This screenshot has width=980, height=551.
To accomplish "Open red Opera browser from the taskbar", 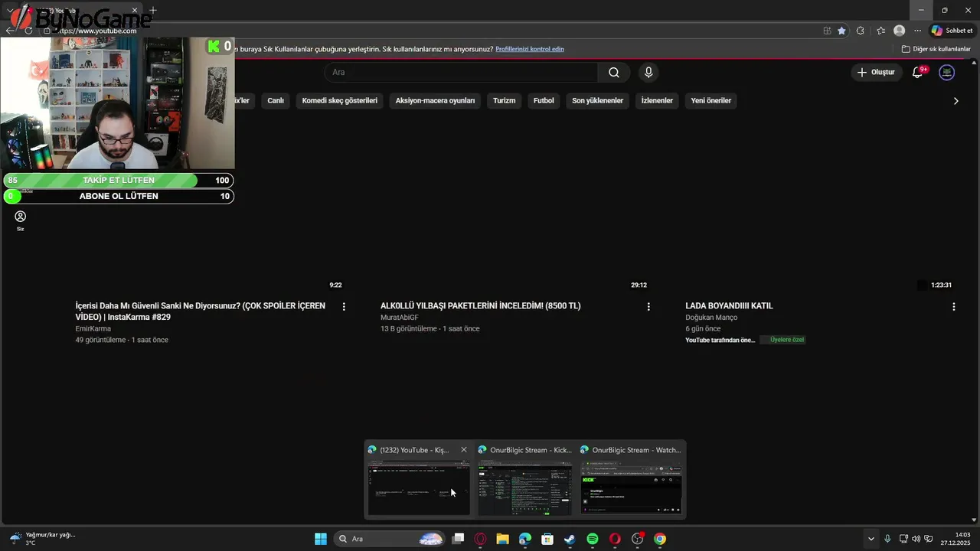I will tap(615, 539).
